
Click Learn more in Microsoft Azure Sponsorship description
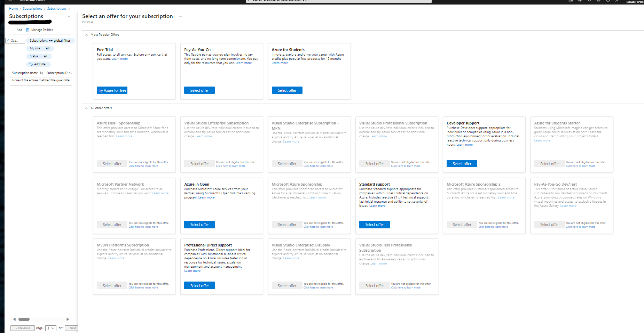coord(317,197)
